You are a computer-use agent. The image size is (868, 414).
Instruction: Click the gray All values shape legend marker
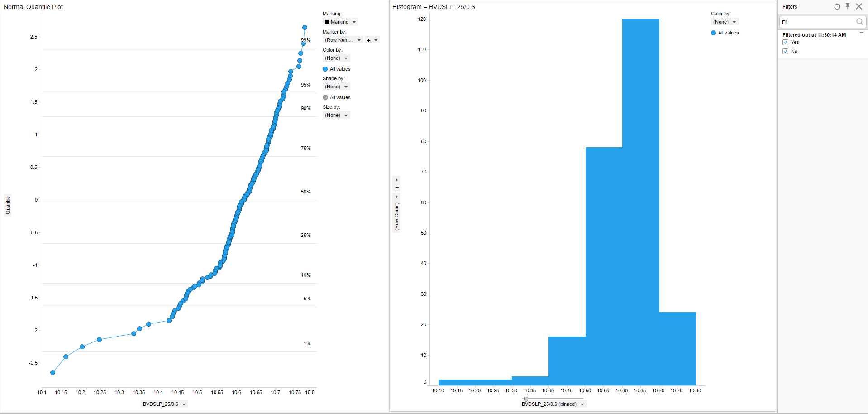coord(325,97)
